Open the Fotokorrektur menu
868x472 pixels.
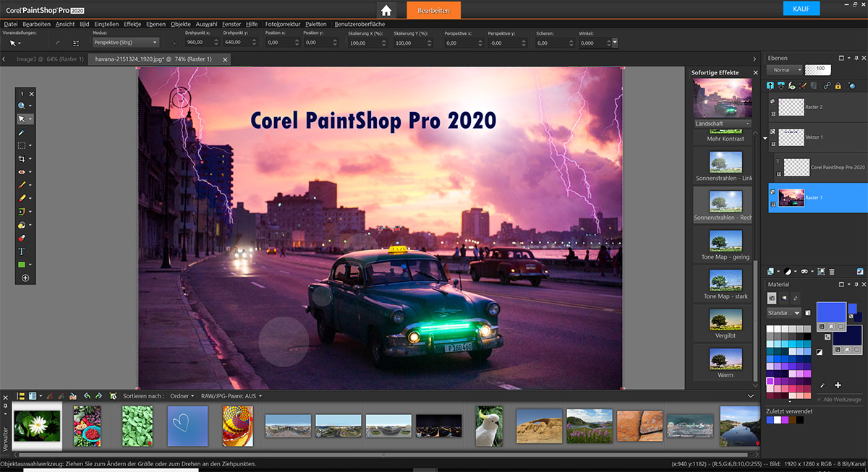pos(283,24)
